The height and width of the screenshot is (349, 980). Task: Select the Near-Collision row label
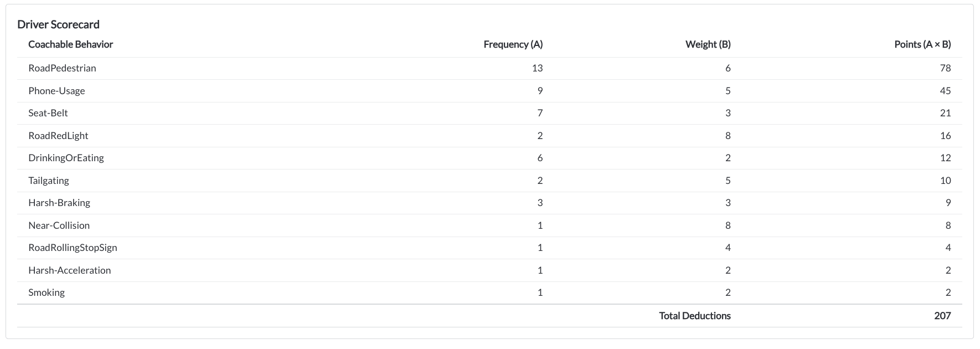click(59, 225)
